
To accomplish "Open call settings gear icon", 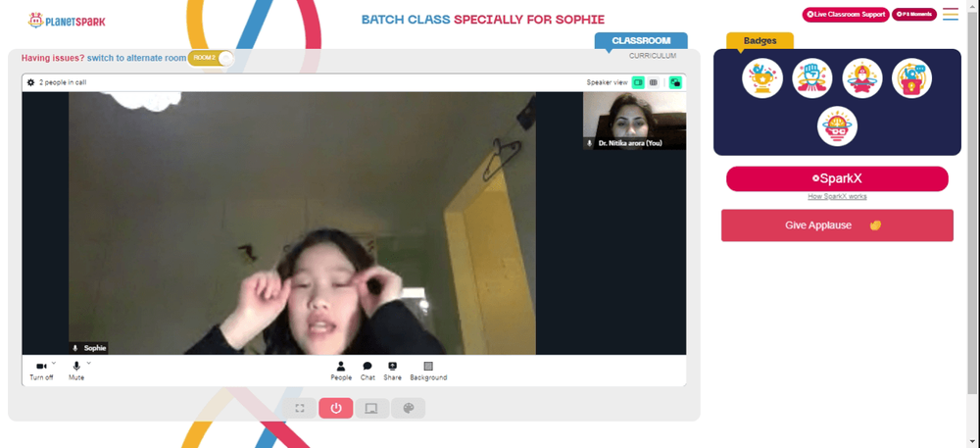I will click(x=30, y=82).
